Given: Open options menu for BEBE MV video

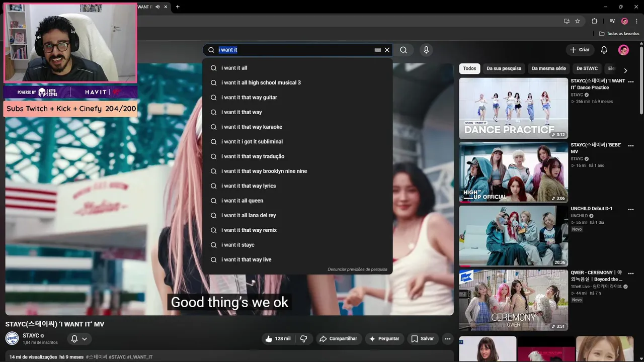Looking at the screenshot, I should [x=631, y=145].
